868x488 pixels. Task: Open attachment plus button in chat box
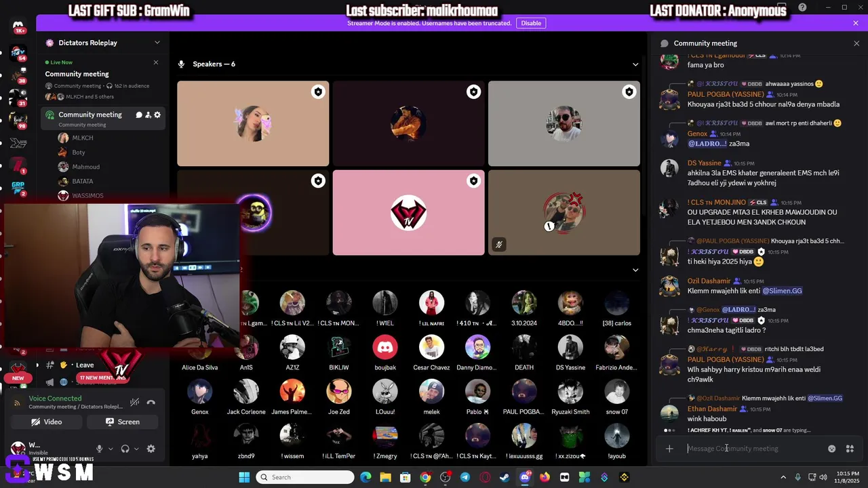pos(669,449)
